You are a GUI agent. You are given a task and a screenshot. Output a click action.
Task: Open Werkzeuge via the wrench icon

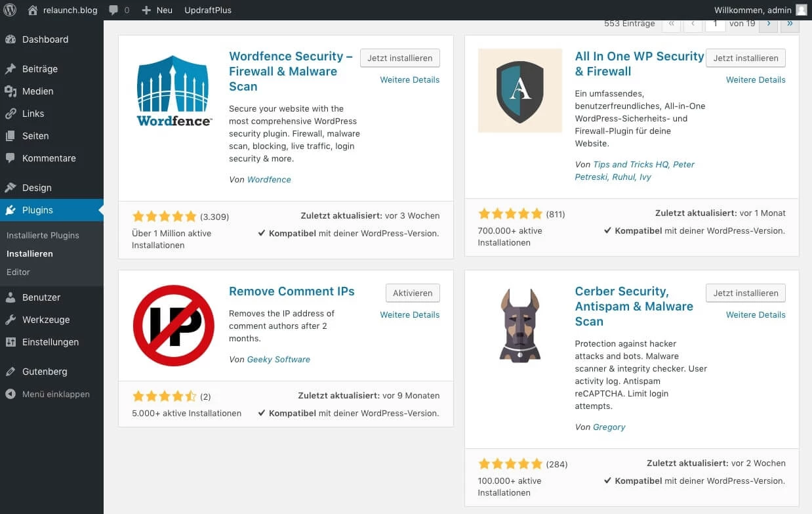(x=13, y=320)
